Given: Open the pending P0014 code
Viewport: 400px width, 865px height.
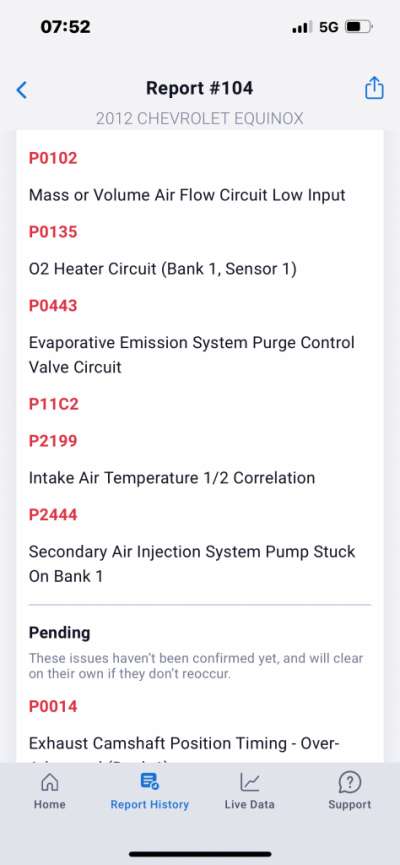Looking at the screenshot, I should pyautogui.click(x=53, y=706).
